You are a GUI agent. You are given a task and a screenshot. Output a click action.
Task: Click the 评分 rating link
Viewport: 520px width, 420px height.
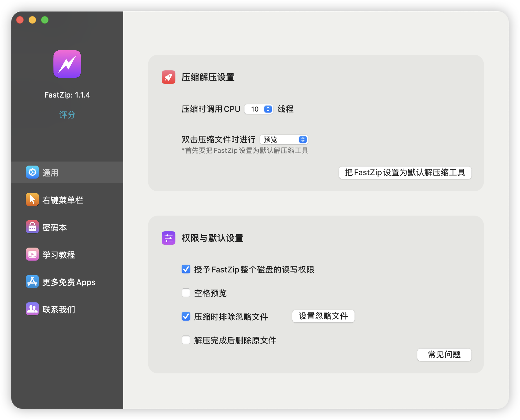[x=67, y=115]
